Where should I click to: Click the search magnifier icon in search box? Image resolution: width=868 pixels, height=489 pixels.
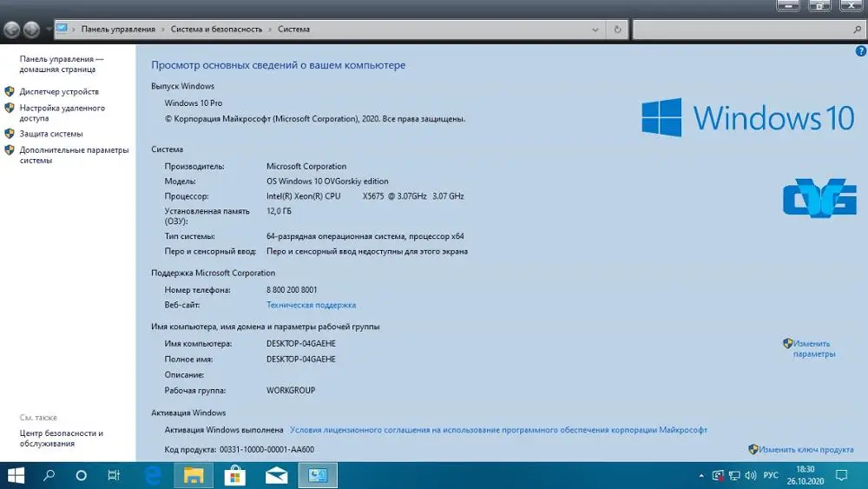tap(857, 30)
